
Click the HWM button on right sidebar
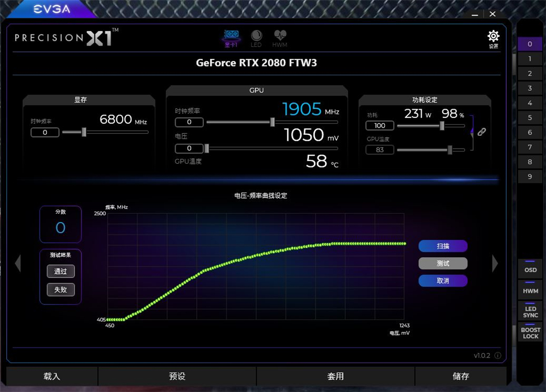(x=530, y=290)
